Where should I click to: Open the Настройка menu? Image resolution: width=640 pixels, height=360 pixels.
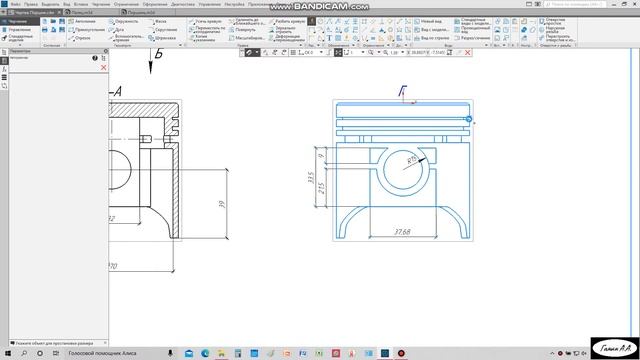pos(234,4)
